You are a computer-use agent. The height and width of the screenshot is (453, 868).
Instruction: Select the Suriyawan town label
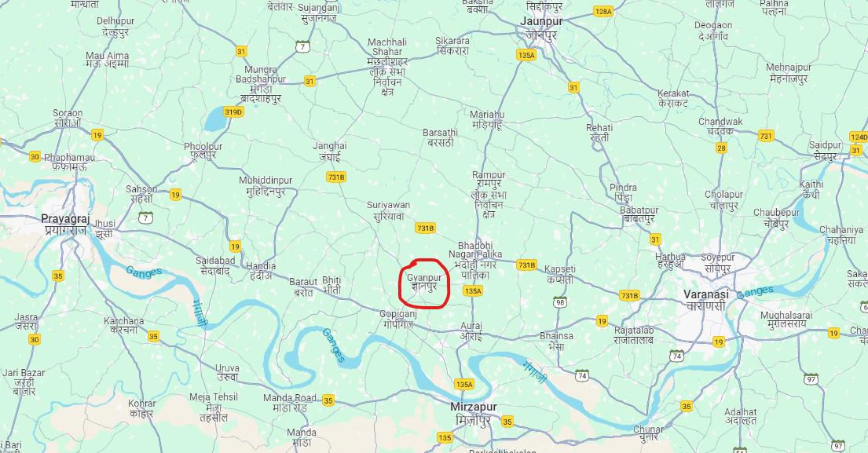(389, 210)
